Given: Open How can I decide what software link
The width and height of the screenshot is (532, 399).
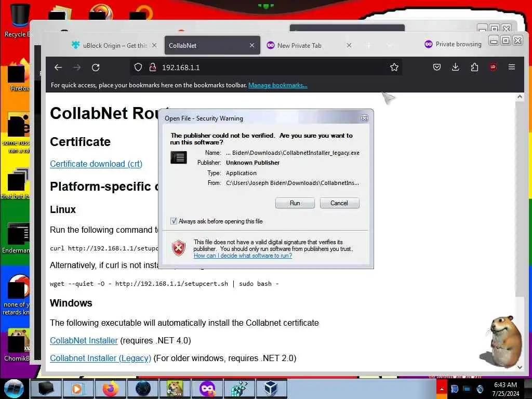Looking at the screenshot, I should click(x=243, y=256).
